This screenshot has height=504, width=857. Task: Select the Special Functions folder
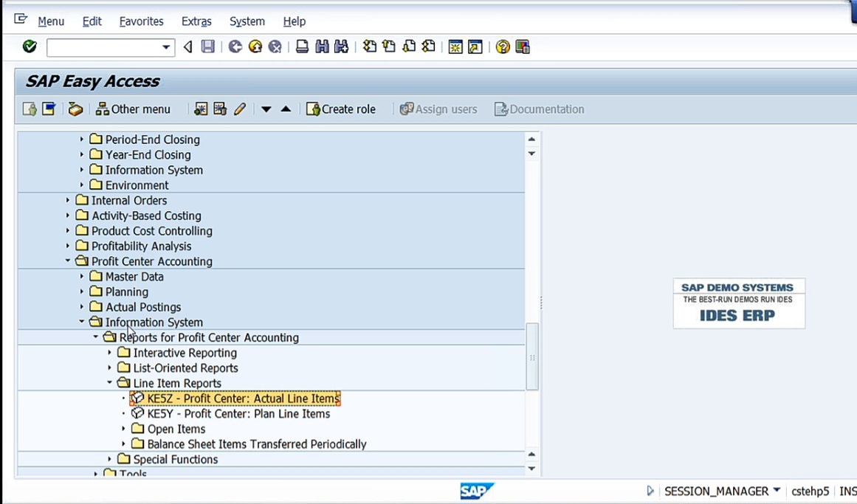coord(168,460)
